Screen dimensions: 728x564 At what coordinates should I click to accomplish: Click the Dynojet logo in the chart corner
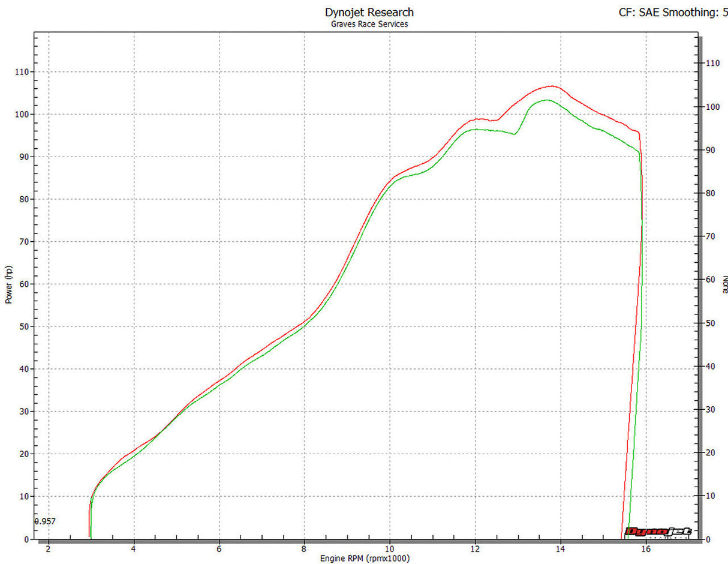point(658,532)
